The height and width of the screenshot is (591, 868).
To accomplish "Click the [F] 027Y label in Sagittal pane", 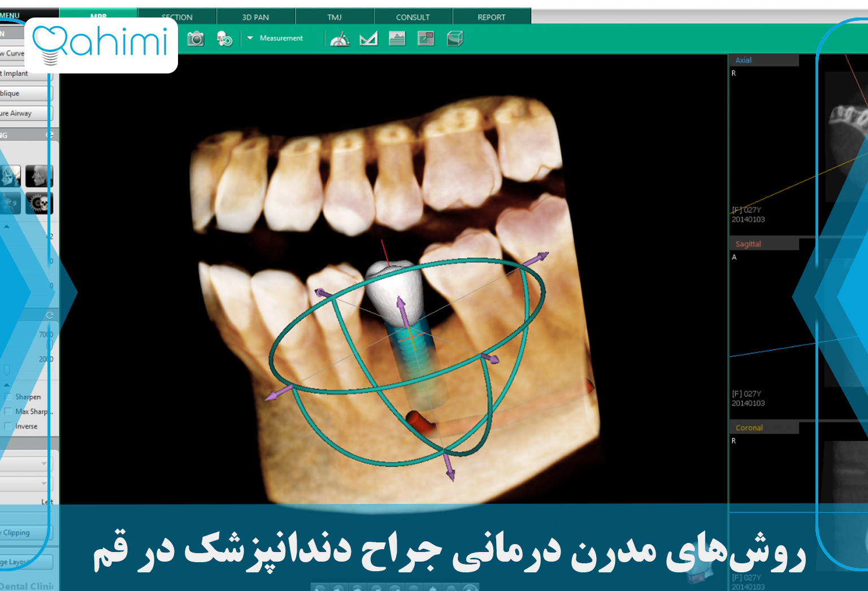I will pos(747,393).
